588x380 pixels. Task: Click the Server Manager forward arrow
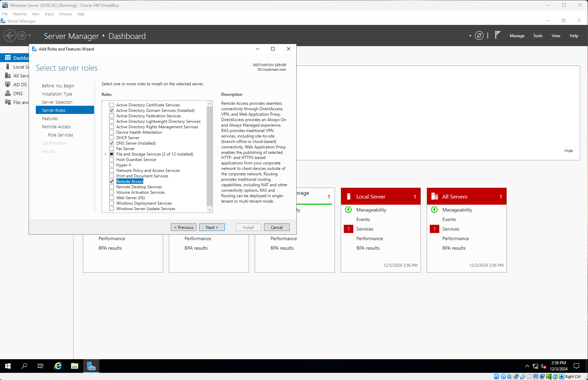[x=21, y=35]
